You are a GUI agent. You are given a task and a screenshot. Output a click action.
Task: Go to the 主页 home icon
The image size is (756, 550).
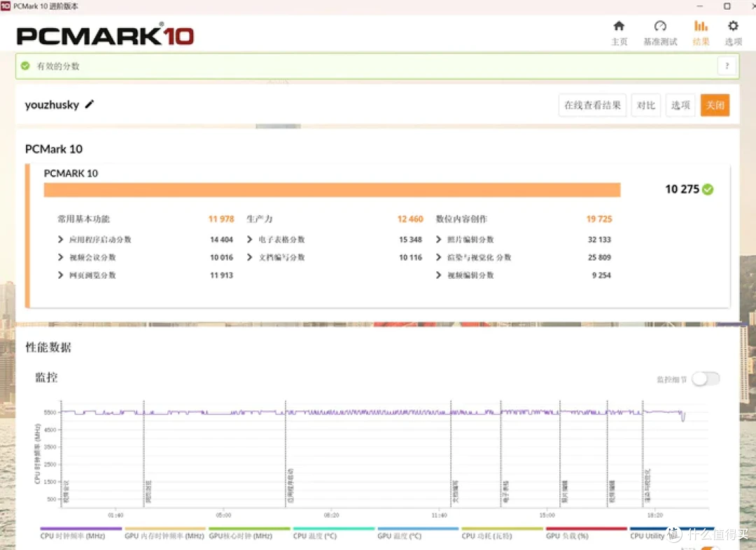[619, 25]
